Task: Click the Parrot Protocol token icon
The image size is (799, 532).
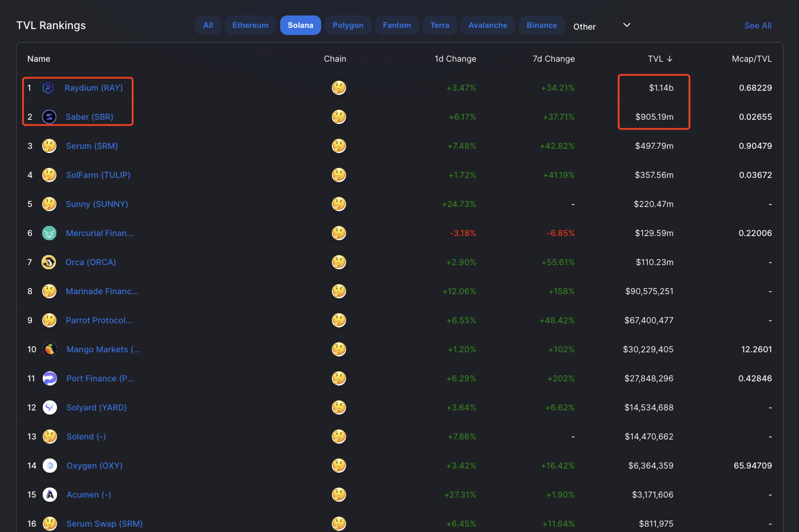Action: tap(49, 320)
